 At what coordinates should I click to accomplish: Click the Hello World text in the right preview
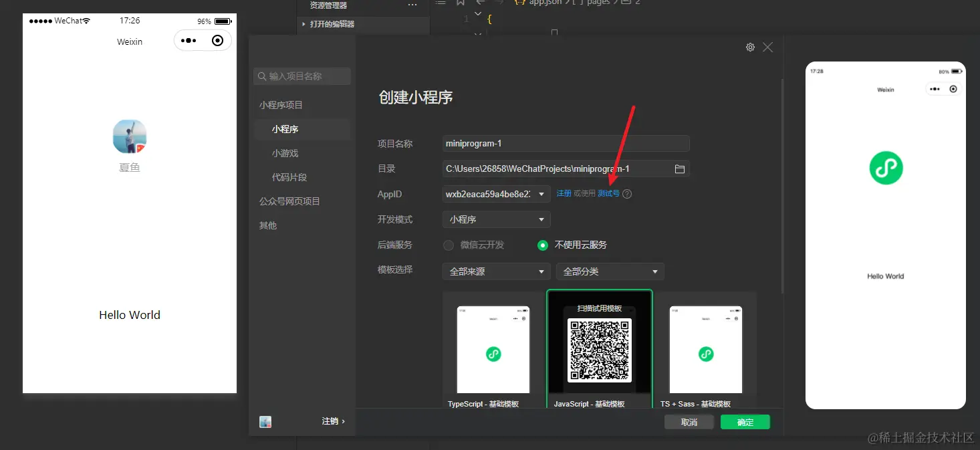coord(886,276)
